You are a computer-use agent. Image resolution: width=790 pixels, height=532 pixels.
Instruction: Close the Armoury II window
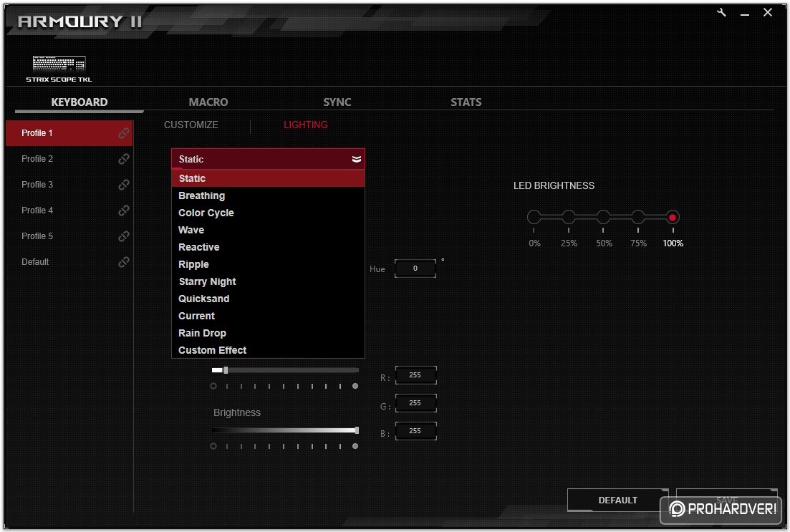click(767, 12)
